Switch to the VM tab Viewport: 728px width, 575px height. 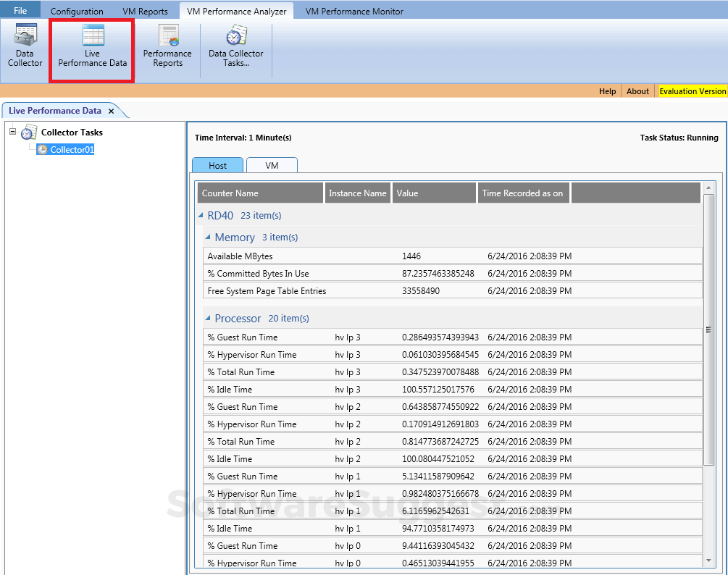(x=272, y=165)
